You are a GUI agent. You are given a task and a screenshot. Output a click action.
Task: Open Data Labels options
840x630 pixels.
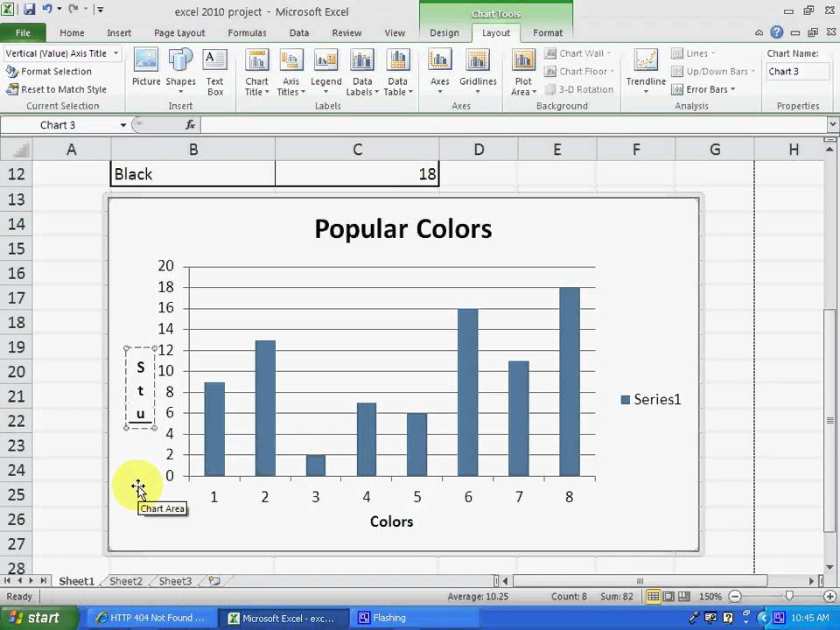coord(361,72)
